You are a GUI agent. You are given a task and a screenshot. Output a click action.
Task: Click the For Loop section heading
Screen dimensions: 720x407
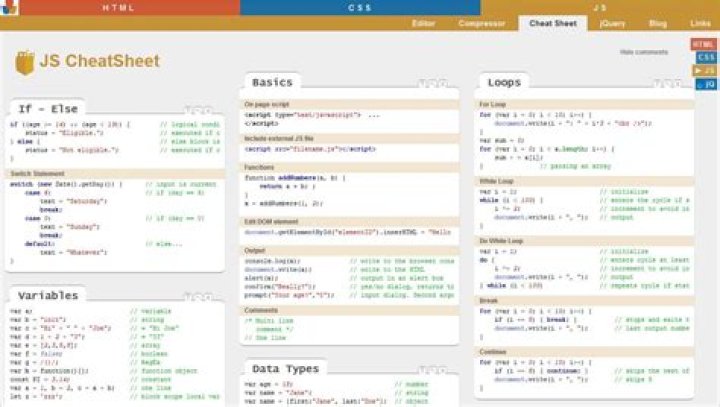(x=492, y=104)
